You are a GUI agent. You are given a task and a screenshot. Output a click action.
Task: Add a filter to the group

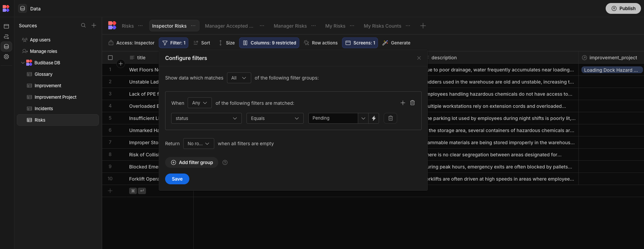coord(403,103)
